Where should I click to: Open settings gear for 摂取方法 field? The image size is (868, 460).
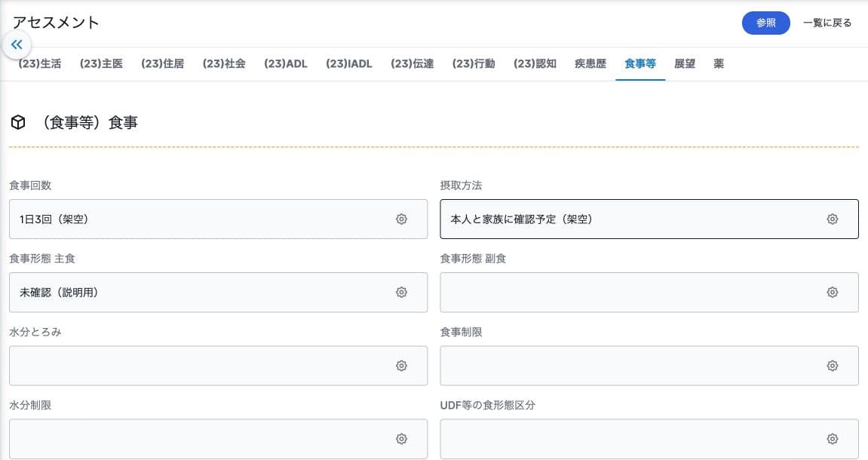click(x=832, y=219)
